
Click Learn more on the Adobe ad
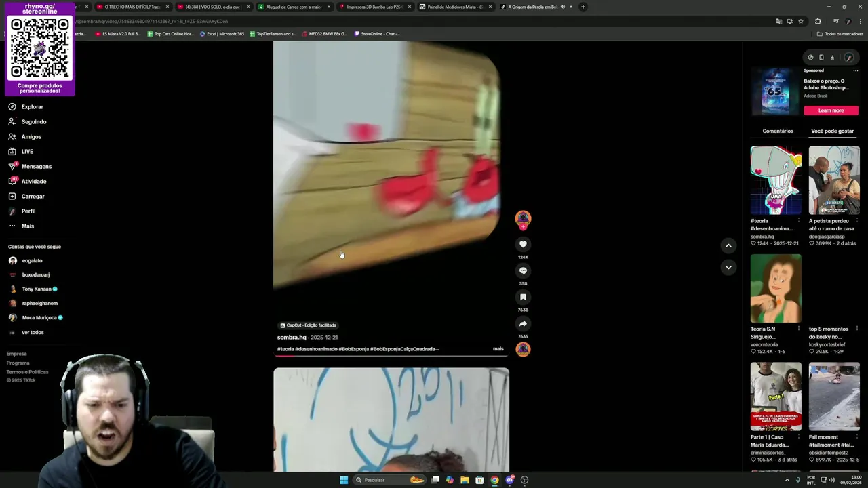pyautogui.click(x=831, y=110)
